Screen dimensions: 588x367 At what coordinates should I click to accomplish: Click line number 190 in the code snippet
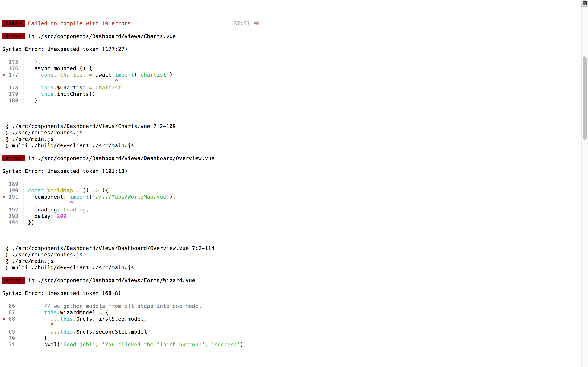tap(13, 190)
